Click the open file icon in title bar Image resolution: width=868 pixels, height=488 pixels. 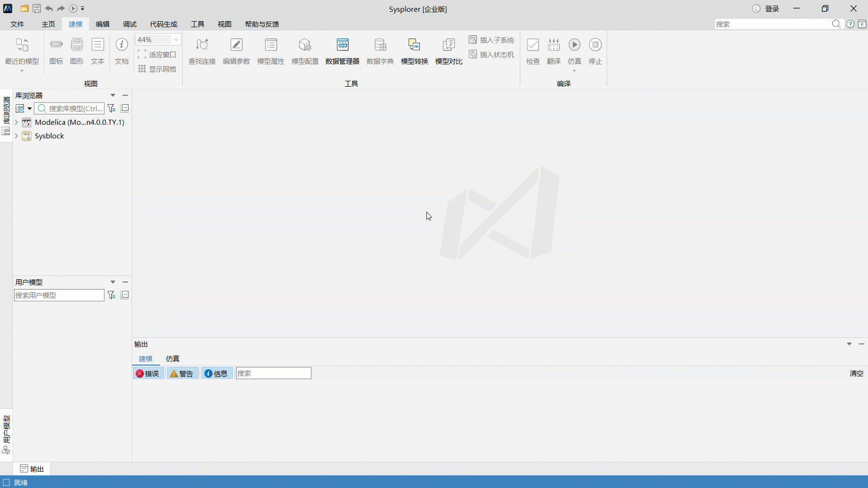(24, 8)
